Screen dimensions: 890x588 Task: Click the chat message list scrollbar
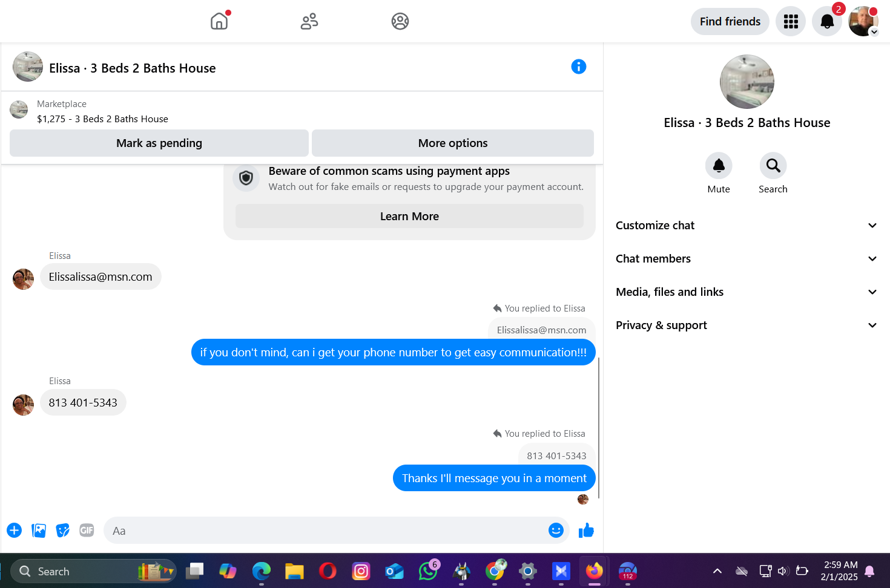(599, 428)
